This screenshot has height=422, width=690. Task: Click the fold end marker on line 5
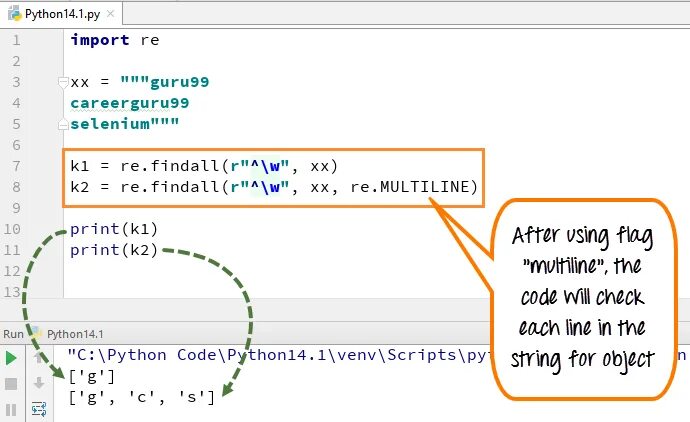coord(63,125)
